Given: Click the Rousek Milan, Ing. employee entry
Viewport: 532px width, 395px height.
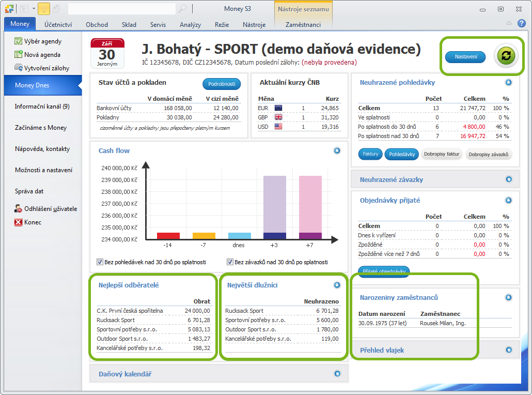Looking at the screenshot, I should [443, 323].
